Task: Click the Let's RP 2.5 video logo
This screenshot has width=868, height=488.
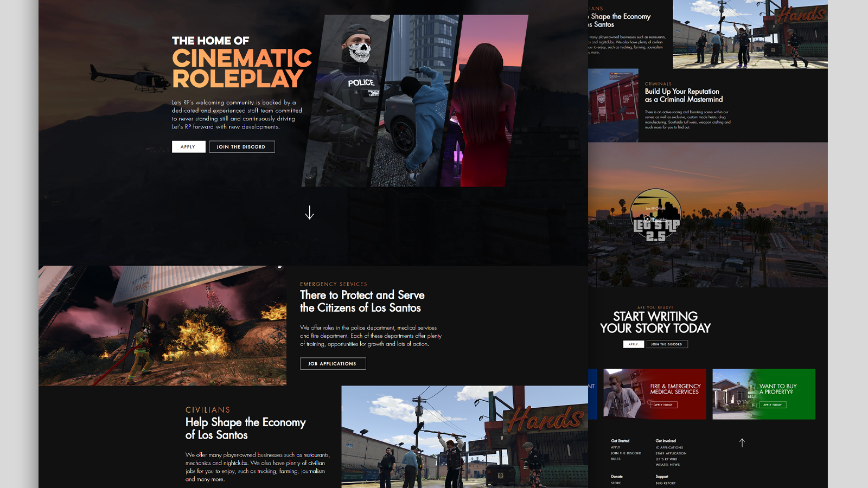Action: (x=656, y=215)
